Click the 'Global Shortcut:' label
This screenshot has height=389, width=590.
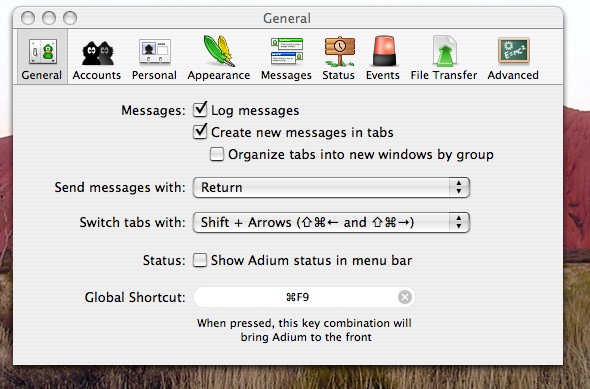pos(135,297)
